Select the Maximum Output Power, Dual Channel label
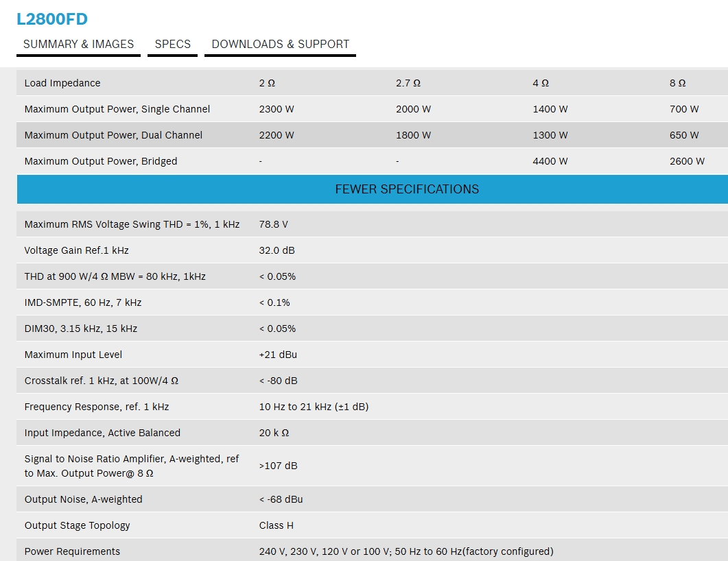Screen dimensions: 728x561 click(x=113, y=135)
